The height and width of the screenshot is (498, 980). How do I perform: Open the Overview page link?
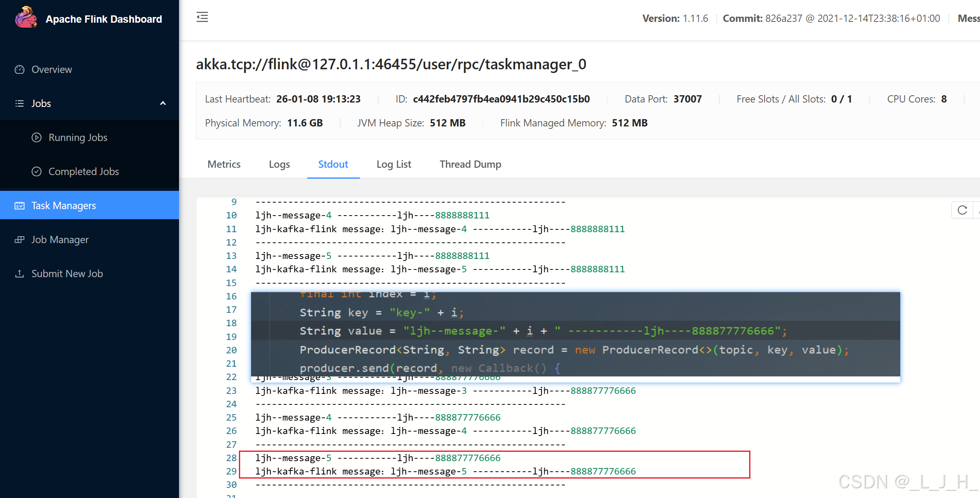coord(52,70)
